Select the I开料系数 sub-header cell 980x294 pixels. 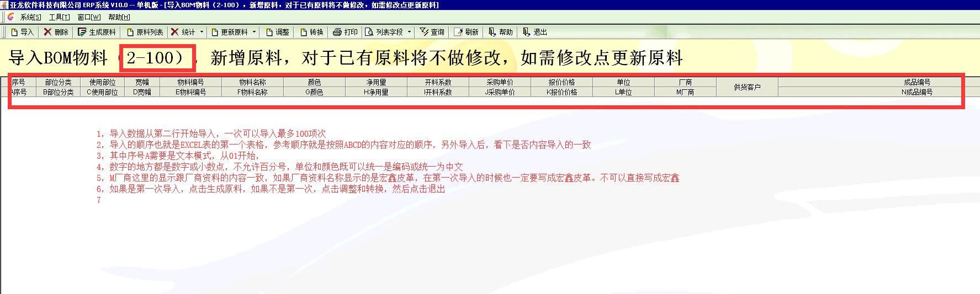point(438,92)
